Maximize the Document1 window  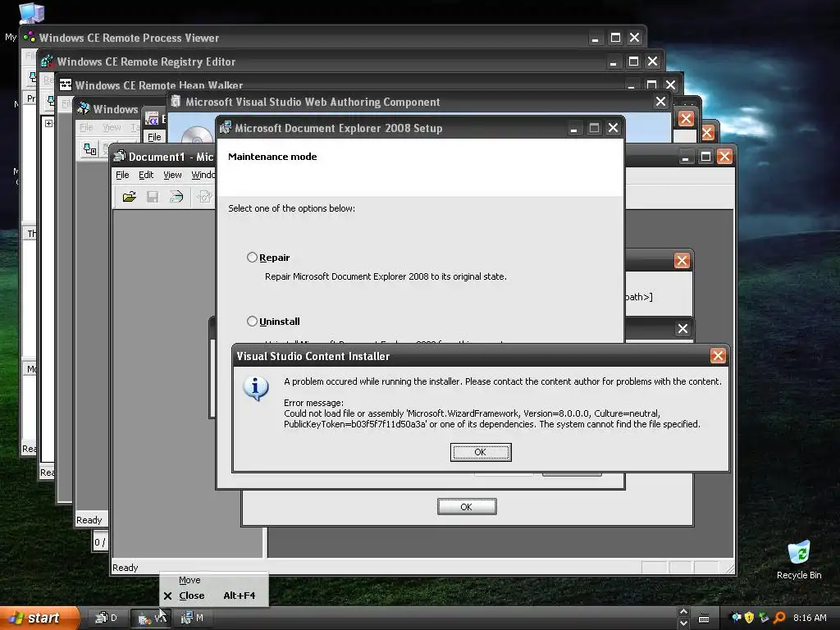(705, 157)
